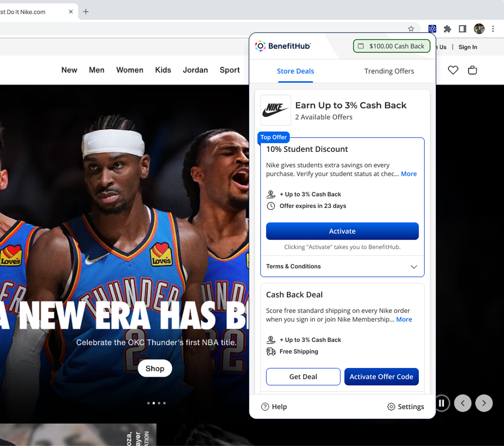Expand Cash Back Deal description via More
Image resolution: width=504 pixels, height=446 pixels.
click(x=404, y=320)
